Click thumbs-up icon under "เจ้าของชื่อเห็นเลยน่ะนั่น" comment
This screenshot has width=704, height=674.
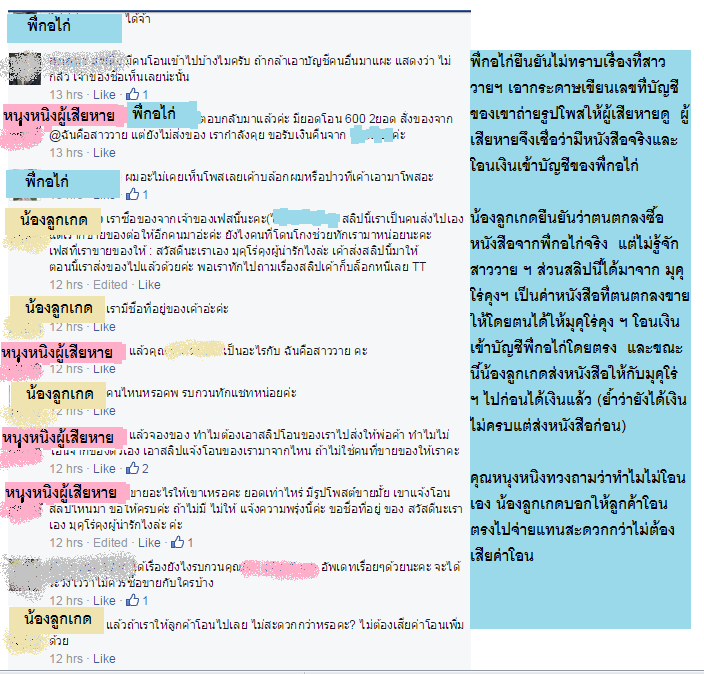pos(132,94)
